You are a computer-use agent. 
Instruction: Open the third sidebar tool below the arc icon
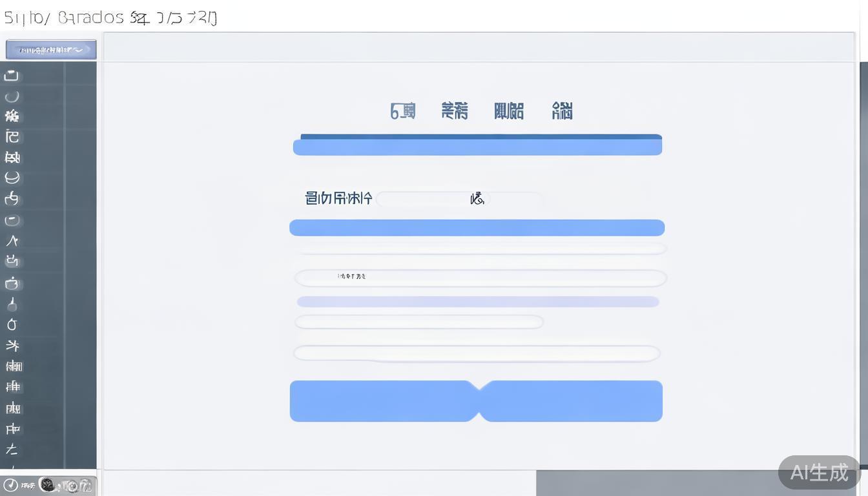(x=11, y=157)
